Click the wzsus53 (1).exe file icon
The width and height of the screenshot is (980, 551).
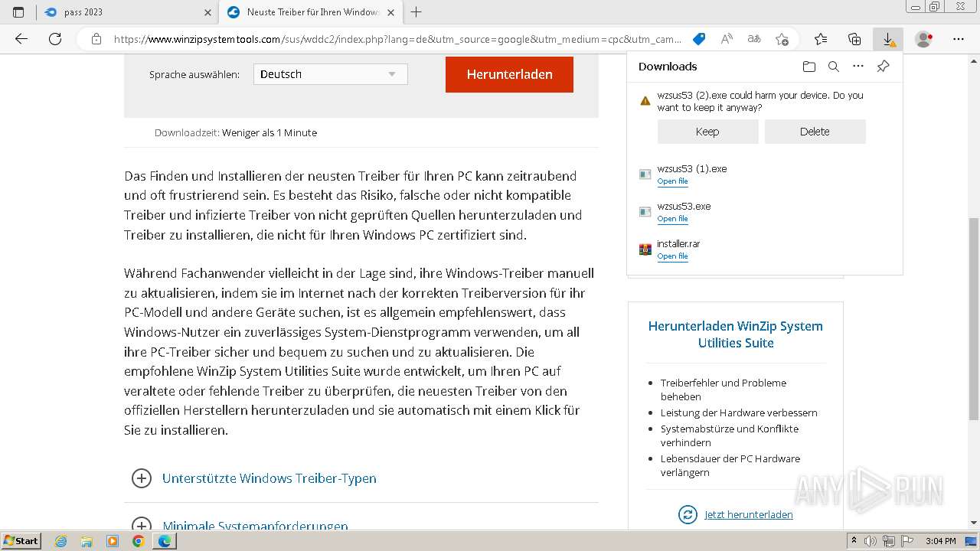click(645, 174)
